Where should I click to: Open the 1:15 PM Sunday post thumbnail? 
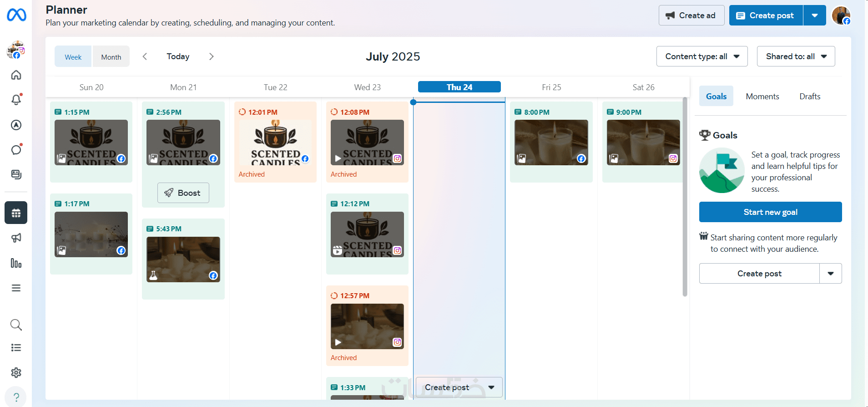(91, 142)
